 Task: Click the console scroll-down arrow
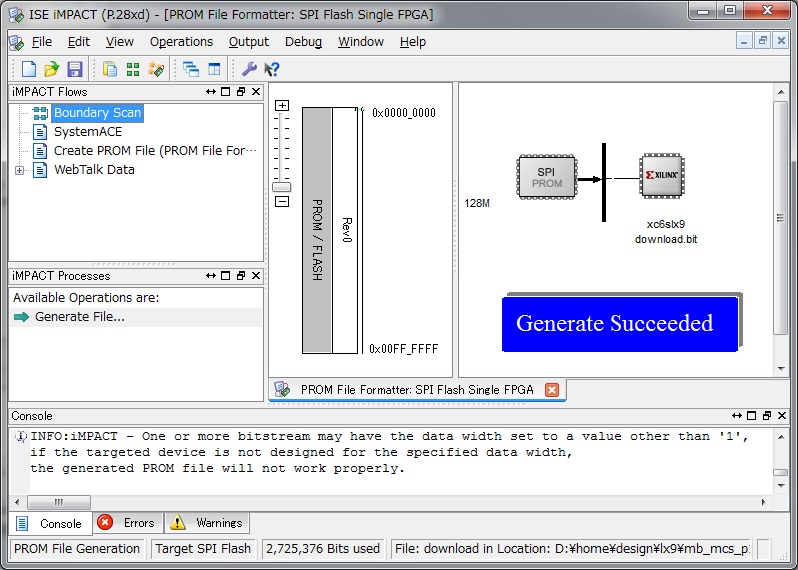pos(781,486)
